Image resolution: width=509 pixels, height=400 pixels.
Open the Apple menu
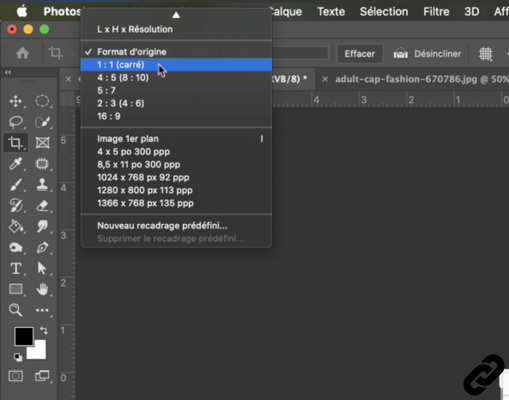point(22,11)
